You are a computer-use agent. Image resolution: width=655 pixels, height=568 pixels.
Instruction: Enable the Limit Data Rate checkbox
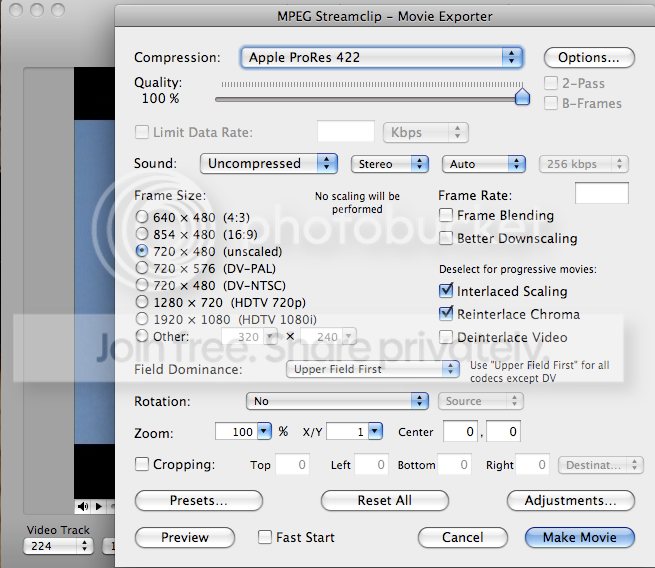(142, 132)
